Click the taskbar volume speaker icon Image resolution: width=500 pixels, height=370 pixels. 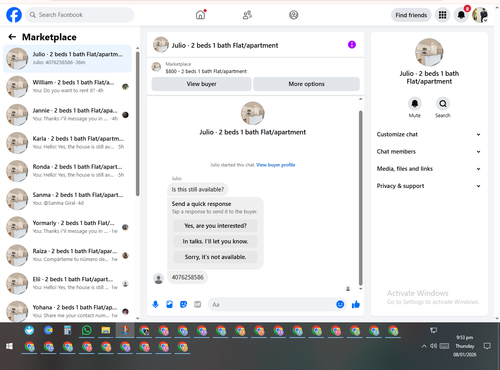click(x=433, y=346)
